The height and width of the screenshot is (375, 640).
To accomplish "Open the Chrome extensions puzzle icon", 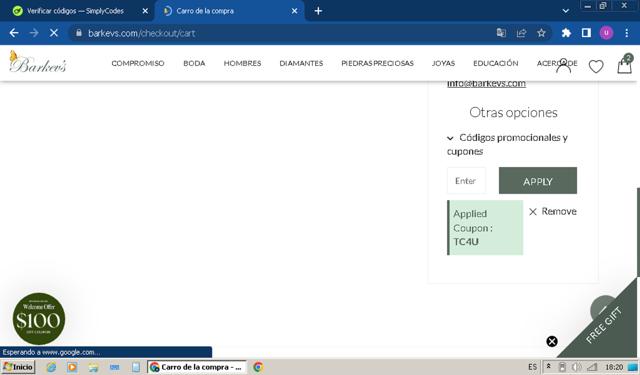I will 566,33.
